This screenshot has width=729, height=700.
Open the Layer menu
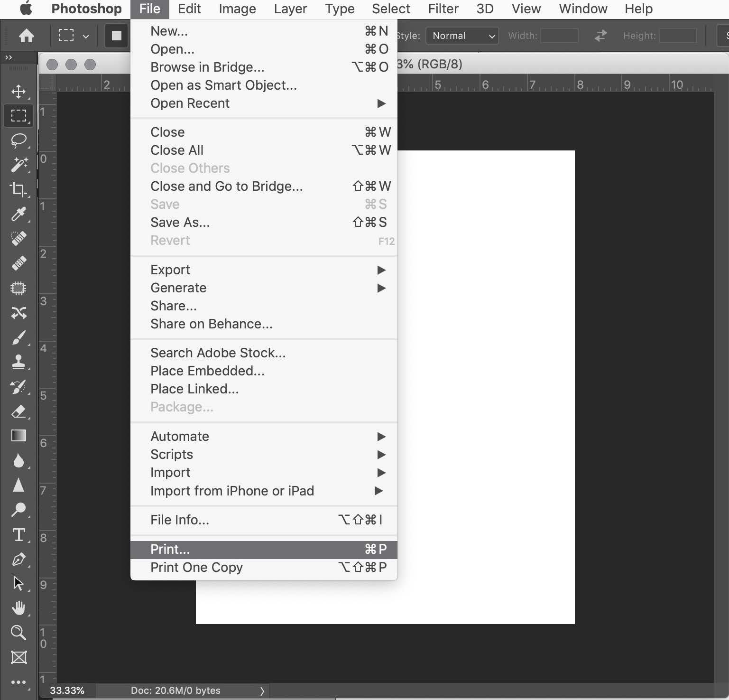290,9
